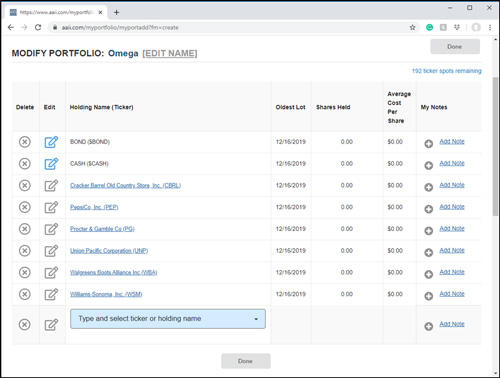The image size is (500, 378).
Task: Open a new browser tab
Action: tap(116, 12)
